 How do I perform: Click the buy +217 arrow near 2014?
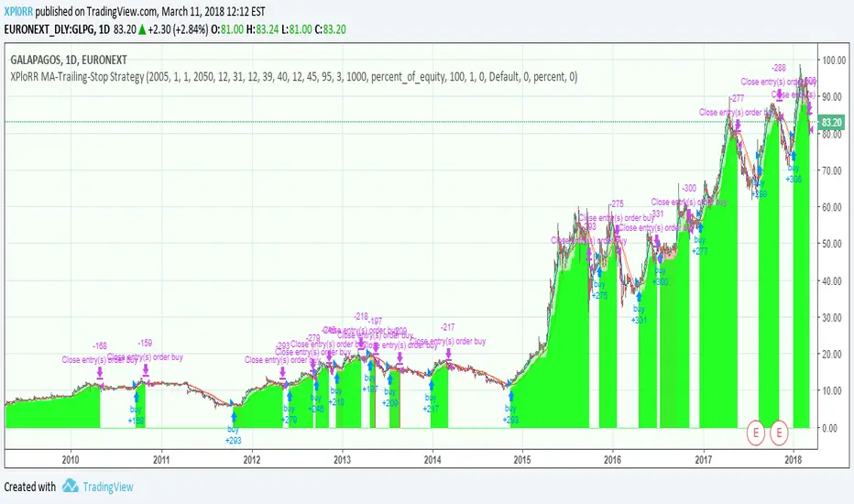coord(431,386)
